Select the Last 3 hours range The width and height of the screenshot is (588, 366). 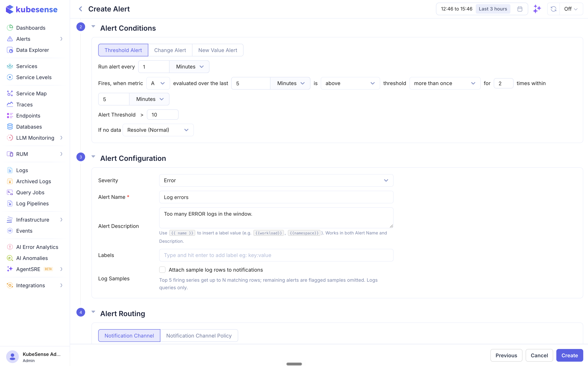(493, 9)
